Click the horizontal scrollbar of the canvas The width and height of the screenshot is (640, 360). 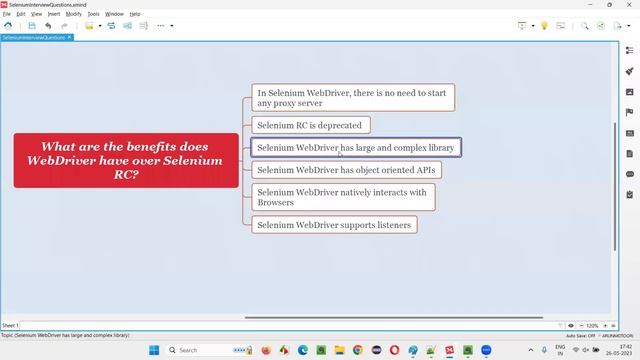click(x=393, y=317)
